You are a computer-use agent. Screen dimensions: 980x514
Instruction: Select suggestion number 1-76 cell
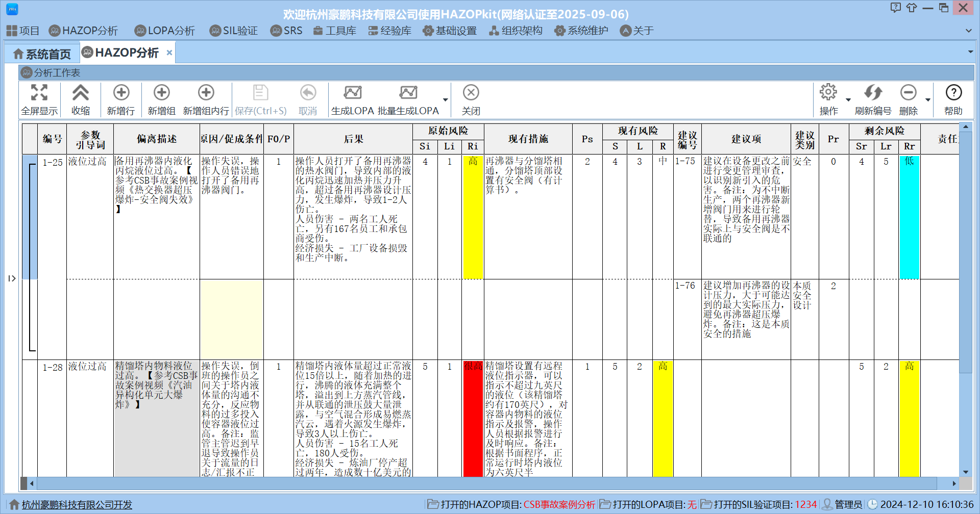(x=687, y=319)
